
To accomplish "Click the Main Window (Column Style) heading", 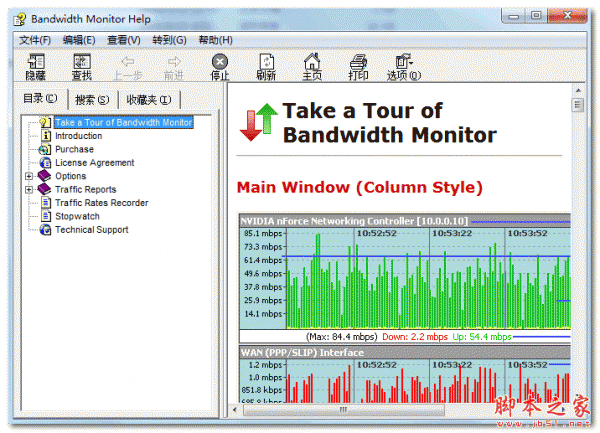I will pyautogui.click(x=360, y=187).
